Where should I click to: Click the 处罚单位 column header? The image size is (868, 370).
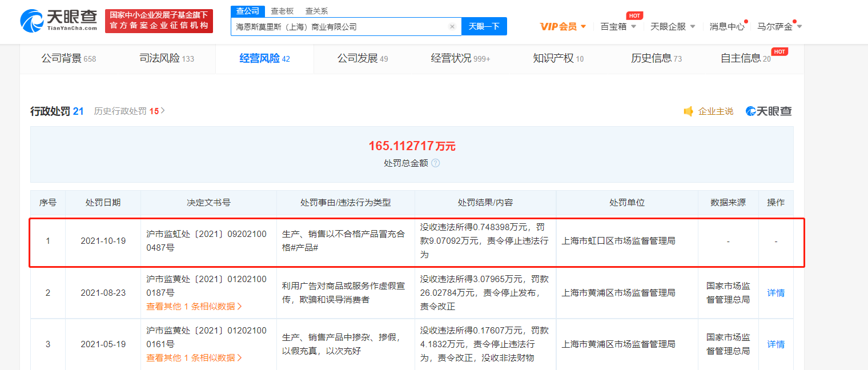pyautogui.click(x=627, y=203)
